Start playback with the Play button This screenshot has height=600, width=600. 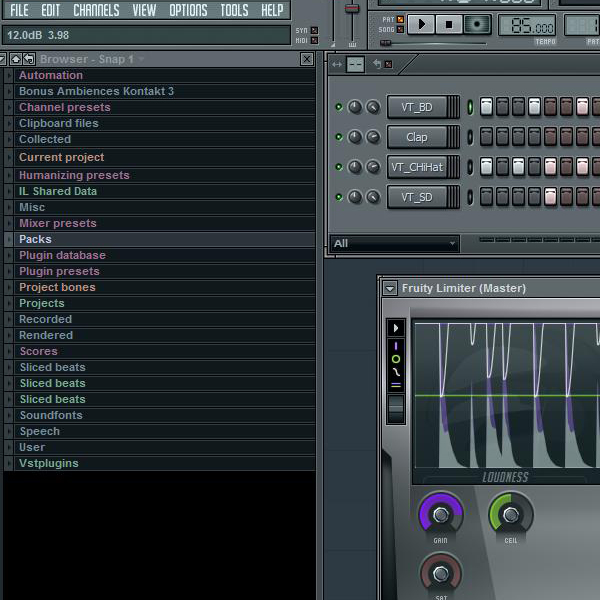click(x=421, y=24)
